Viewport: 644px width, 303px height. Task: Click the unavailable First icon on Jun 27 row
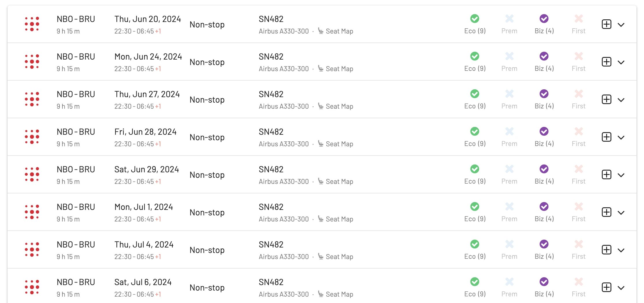pos(578,94)
